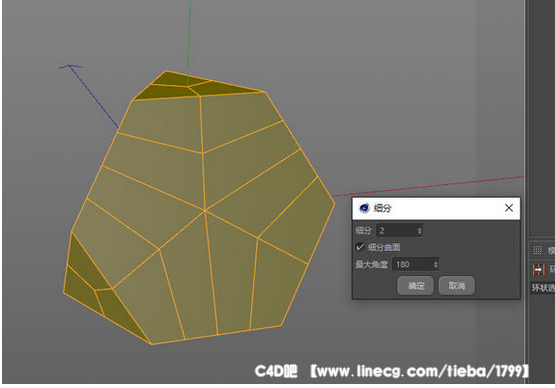Confirm subdivision with the 确定 button

416,285
